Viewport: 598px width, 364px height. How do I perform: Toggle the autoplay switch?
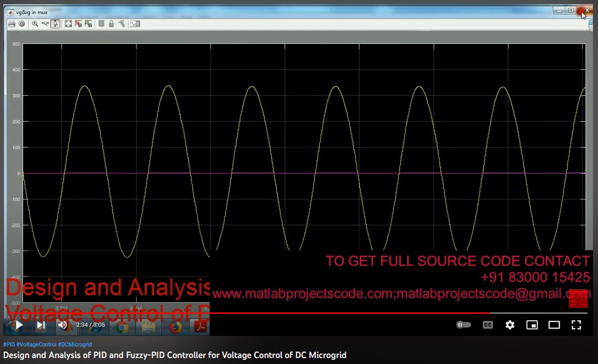click(463, 325)
